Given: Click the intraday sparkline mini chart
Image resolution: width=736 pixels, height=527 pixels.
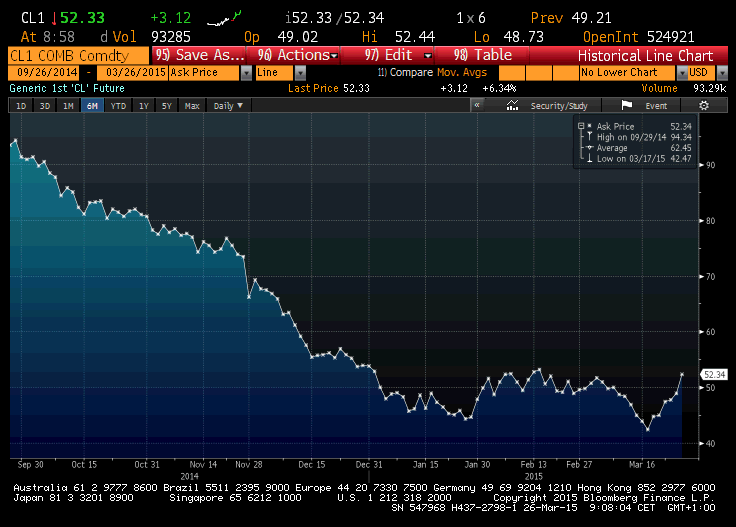Looking at the screenshot, I should (x=224, y=19).
